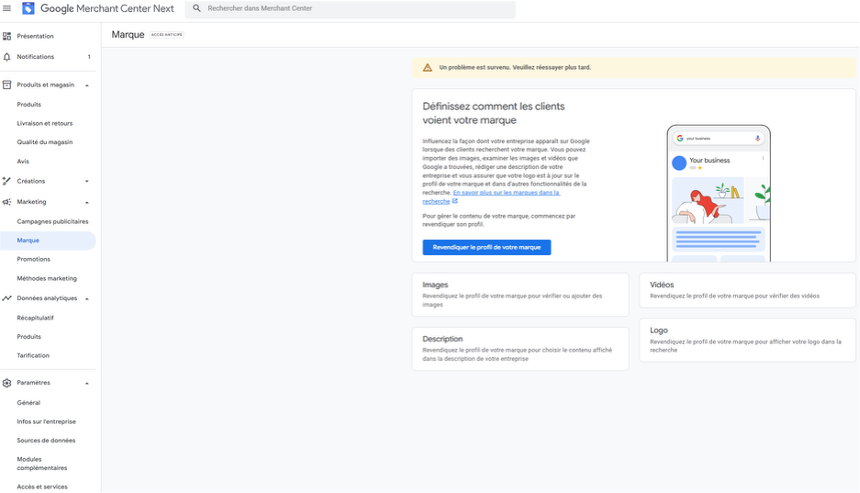Screen dimensions: 860x493
Task: Click the Présentation dashboard icon
Action: [x=7, y=36]
